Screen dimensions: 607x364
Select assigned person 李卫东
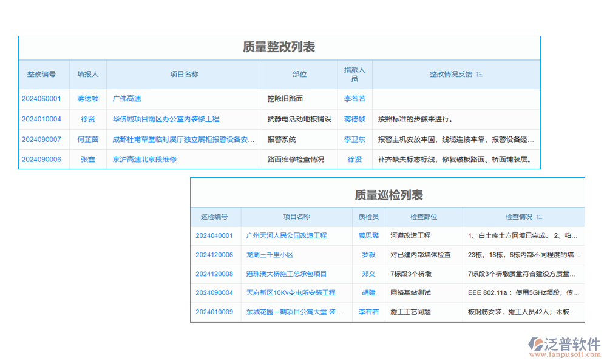354,140
